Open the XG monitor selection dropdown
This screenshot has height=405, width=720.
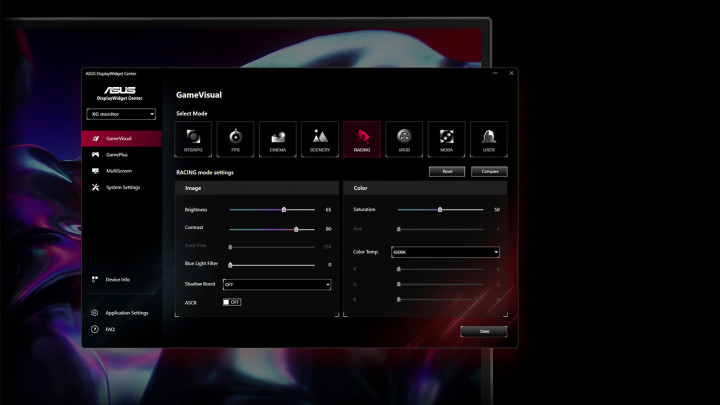pos(121,114)
